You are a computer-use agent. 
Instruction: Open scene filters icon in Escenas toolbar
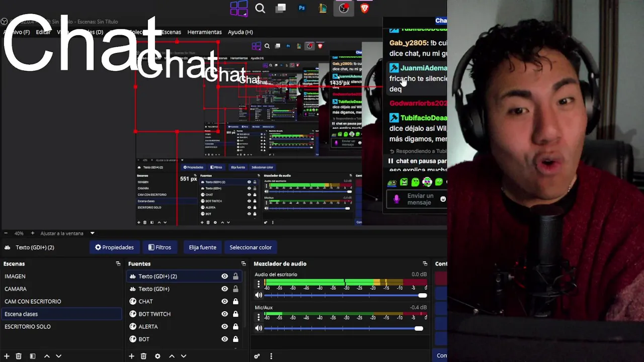pos(33,356)
